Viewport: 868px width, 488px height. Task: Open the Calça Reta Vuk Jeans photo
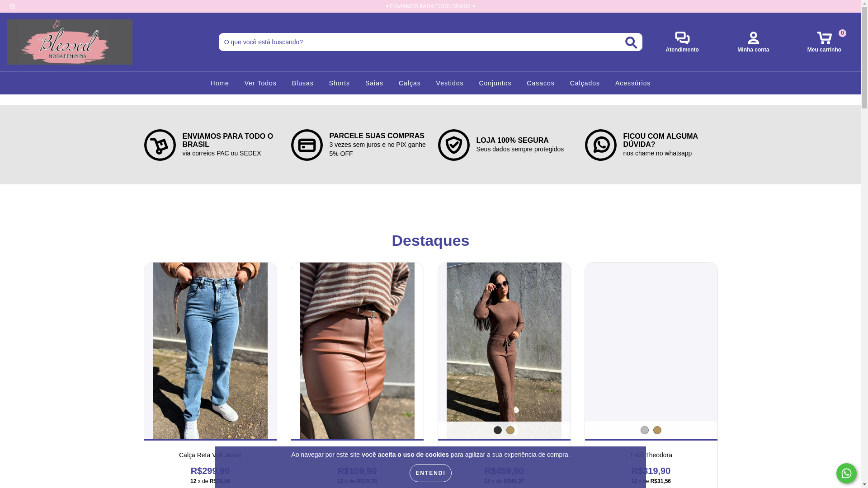[x=210, y=351]
